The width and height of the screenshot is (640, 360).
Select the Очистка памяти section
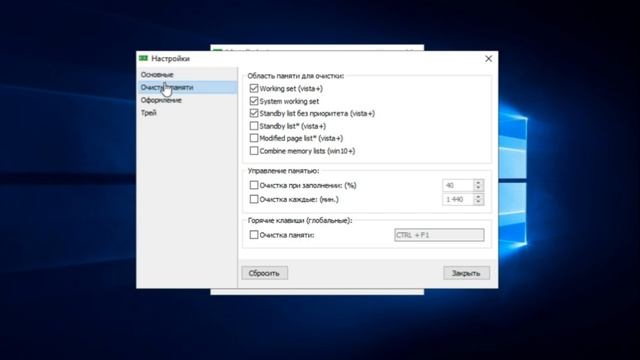point(187,87)
